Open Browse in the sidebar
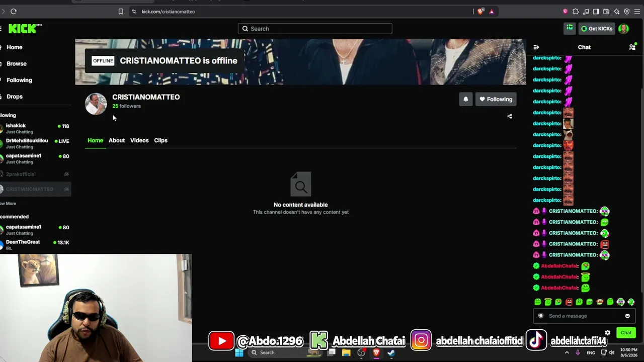The image size is (644, 362). click(17, 64)
